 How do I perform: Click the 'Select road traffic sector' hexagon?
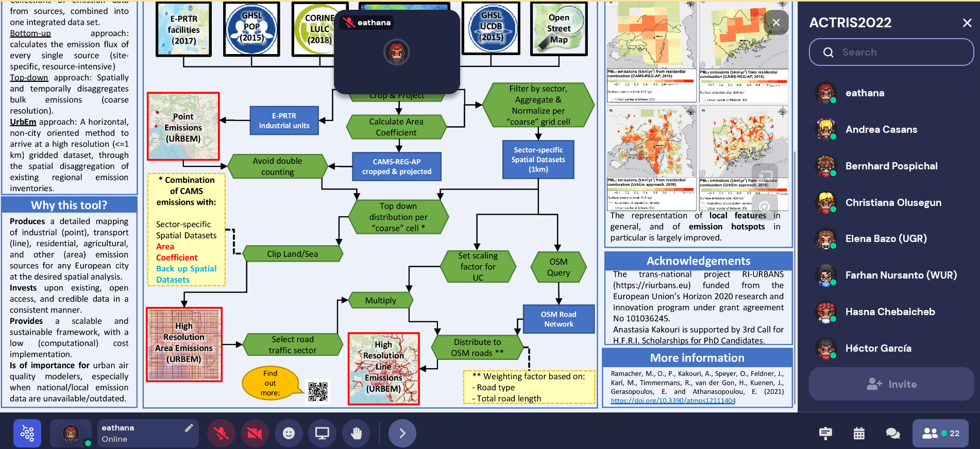[x=292, y=344]
